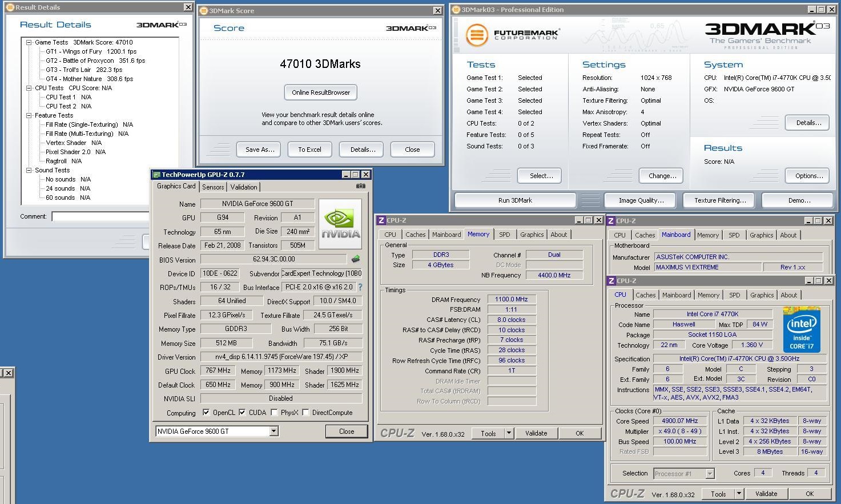Click the OK button in CPU-Z CPU window
841x504 pixels.
pyautogui.click(x=810, y=494)
